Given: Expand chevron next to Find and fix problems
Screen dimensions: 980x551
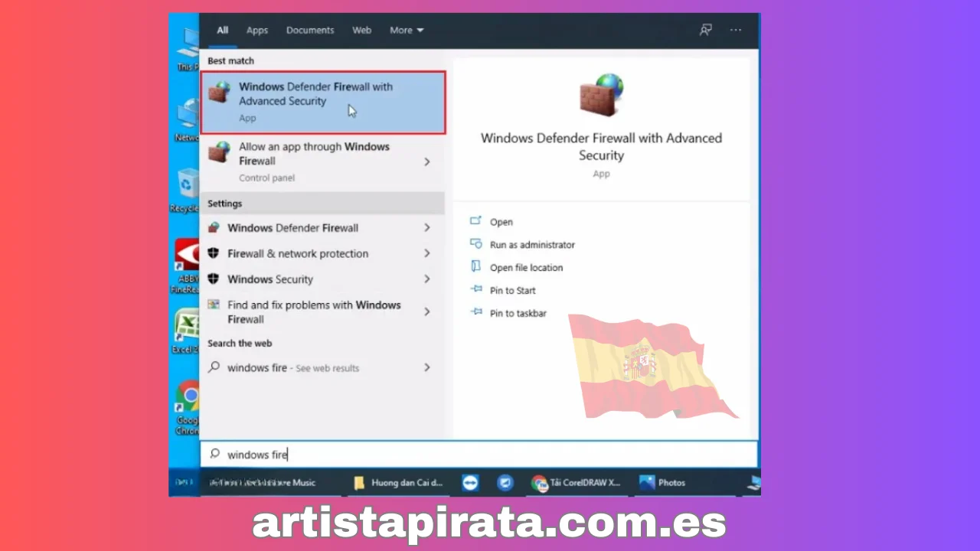Looking at the screenshot, I should tap(427, 312).
